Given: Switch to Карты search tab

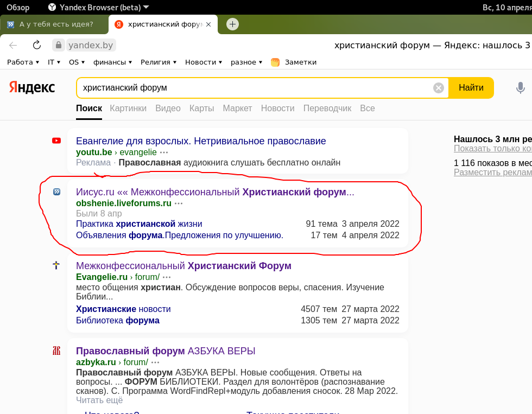Looking at the screenshot, I should (x=201, y=108).
